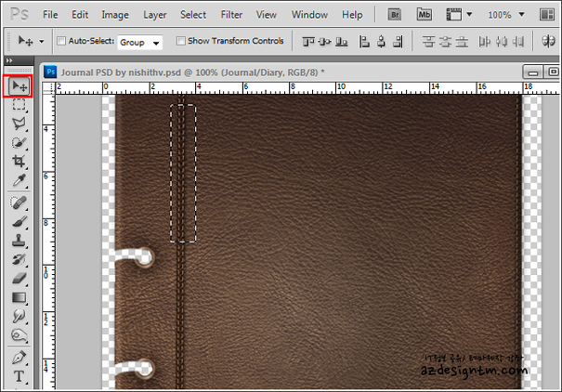The height and width of the screenshot is (392, 562).
Task: Click Distribute Top Edges icon
Action: click(428, 42)
